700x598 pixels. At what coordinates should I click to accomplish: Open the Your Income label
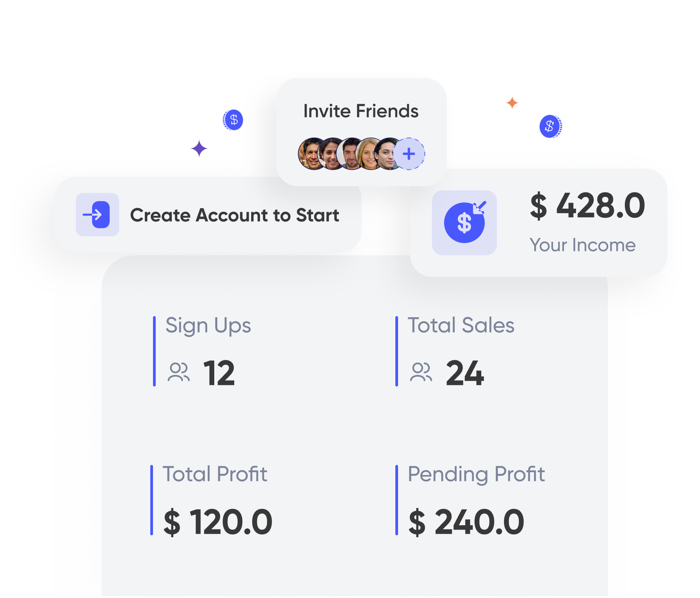[x=583, y=245]
